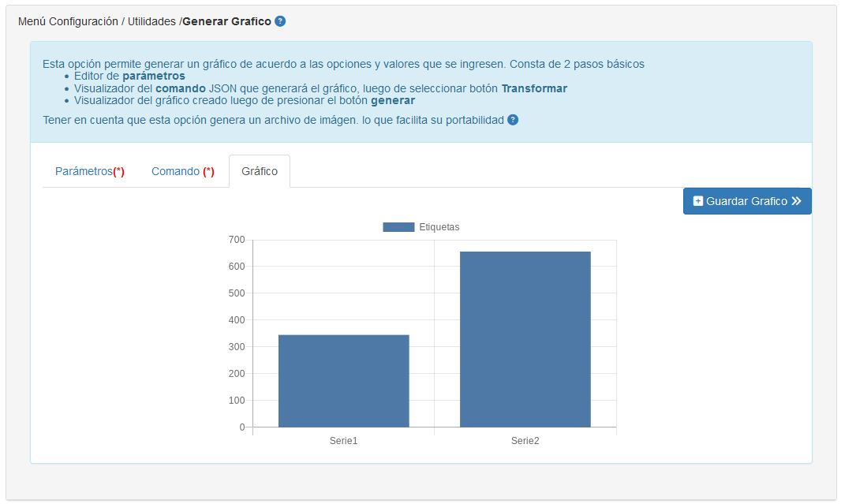Click the help icon after the word portabilidad
The width and height of the screenshot is (841, 504).
click(513, 120)
